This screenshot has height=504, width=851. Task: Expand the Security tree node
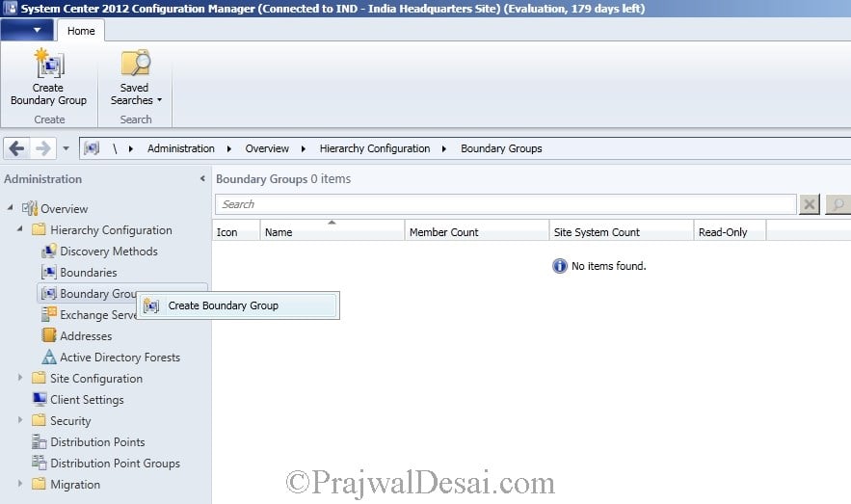20,419
